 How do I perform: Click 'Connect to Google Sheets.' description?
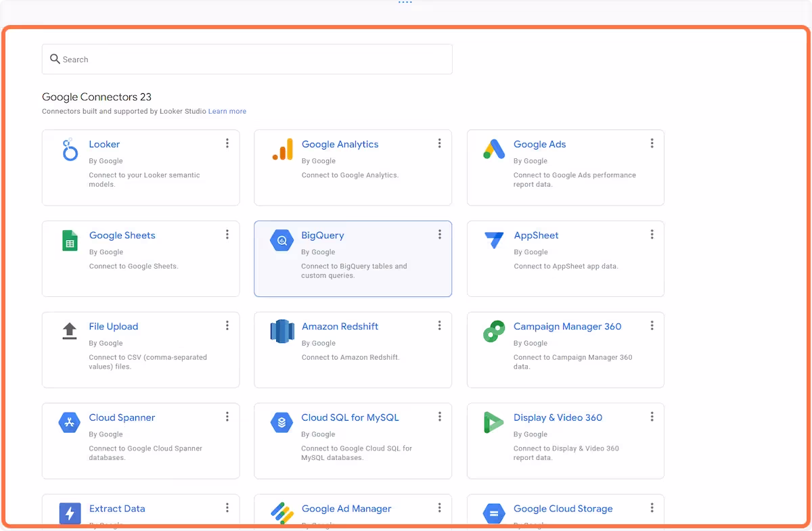[x=133, y=267]
